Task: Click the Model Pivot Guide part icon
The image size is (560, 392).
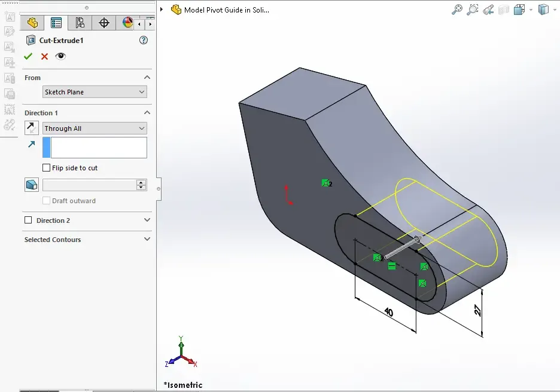Action: [x=176, y=10]
